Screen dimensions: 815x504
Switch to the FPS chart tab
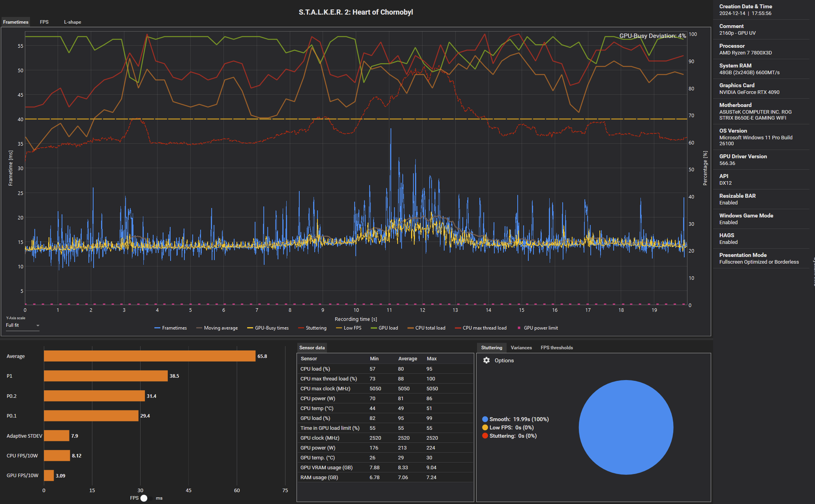pos(44,22)
